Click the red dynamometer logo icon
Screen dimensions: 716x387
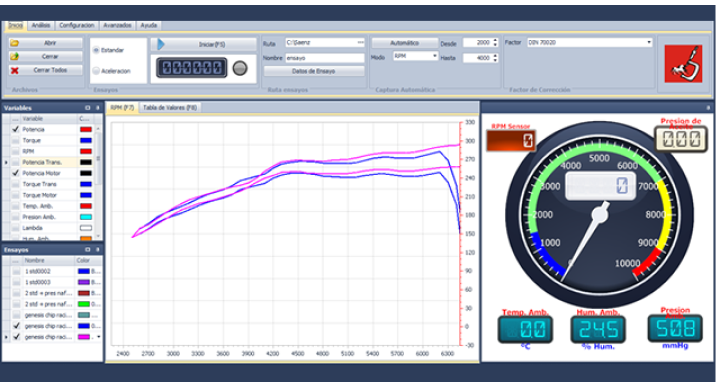(x=683, y=63)
